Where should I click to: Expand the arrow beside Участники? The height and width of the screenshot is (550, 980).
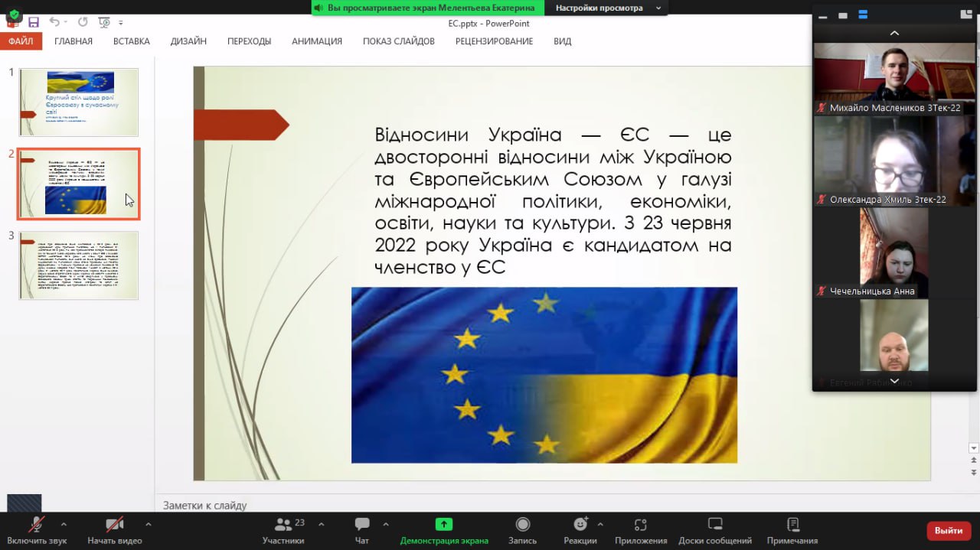click(321, 525)
